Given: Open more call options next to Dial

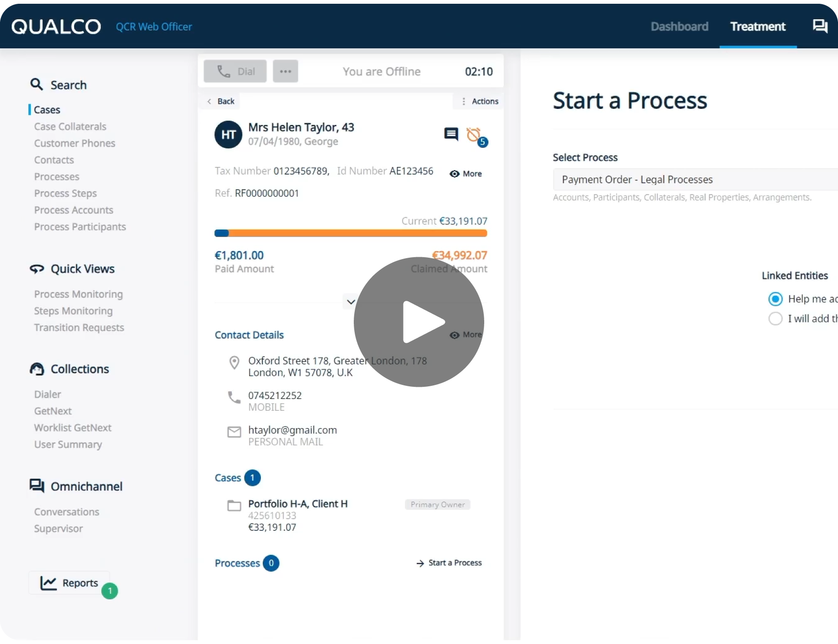Looking at the screenshot, I should click(285, 71).
